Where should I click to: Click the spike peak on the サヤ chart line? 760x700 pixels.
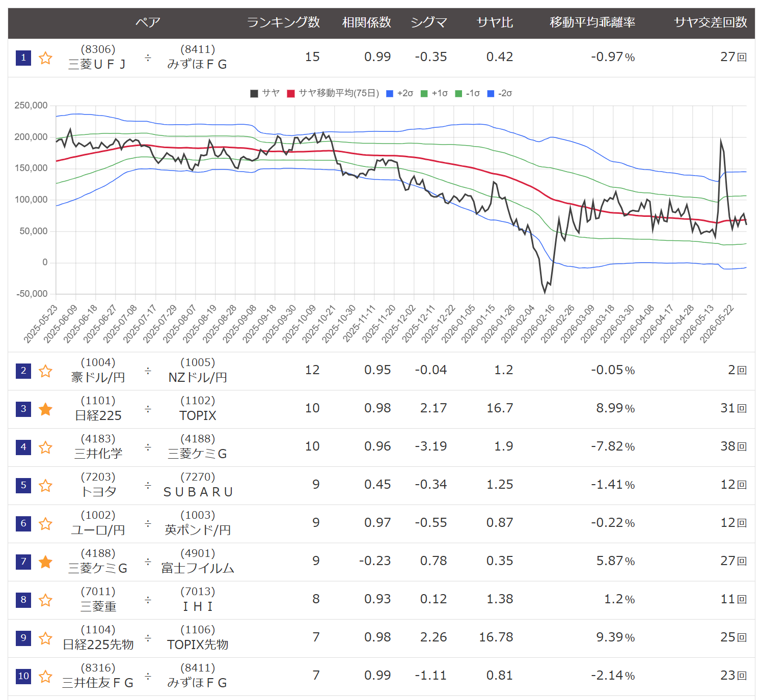pyautogui.click(x=721, y=139)
